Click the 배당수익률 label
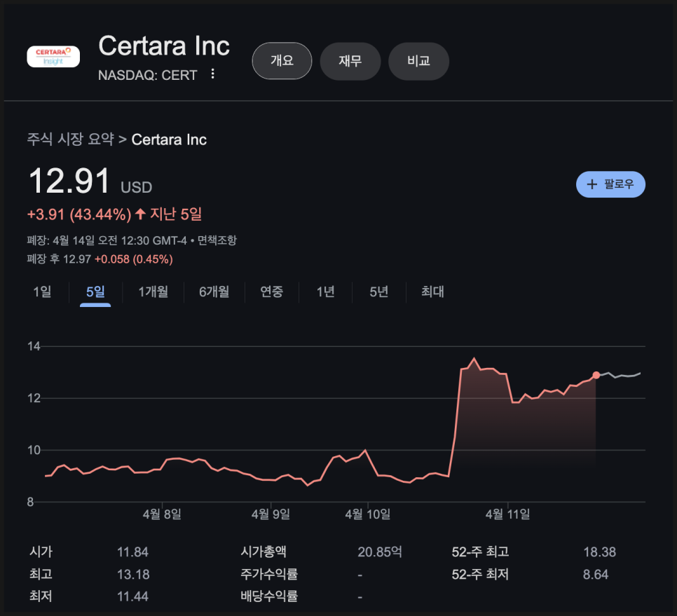Image resolution: width=677 pixels, height=616 pixels. pyautogui.click(x=269, y=596)
